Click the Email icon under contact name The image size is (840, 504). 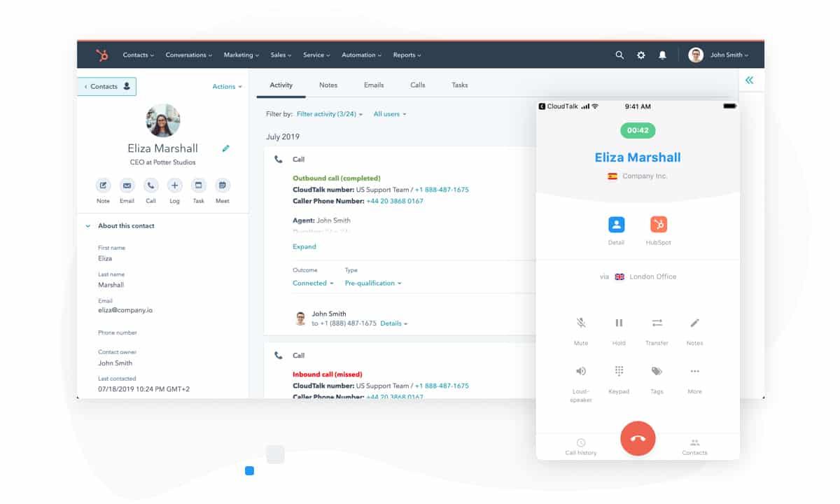[x=127, y=185]
